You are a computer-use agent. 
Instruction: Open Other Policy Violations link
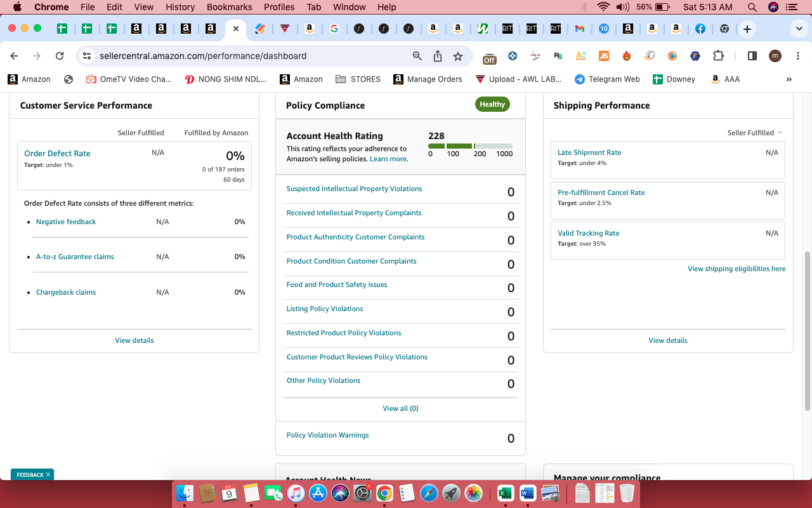point(324,380)
